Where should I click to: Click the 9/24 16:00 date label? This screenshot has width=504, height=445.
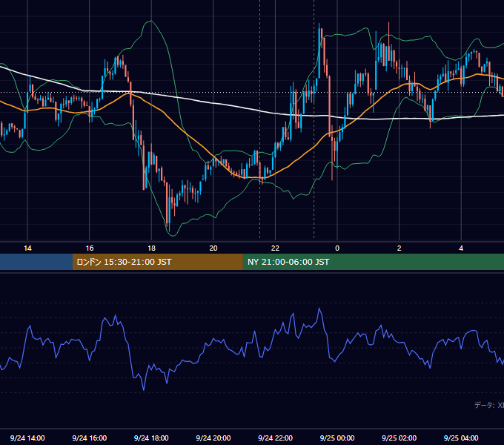click(x=90, y=438)
